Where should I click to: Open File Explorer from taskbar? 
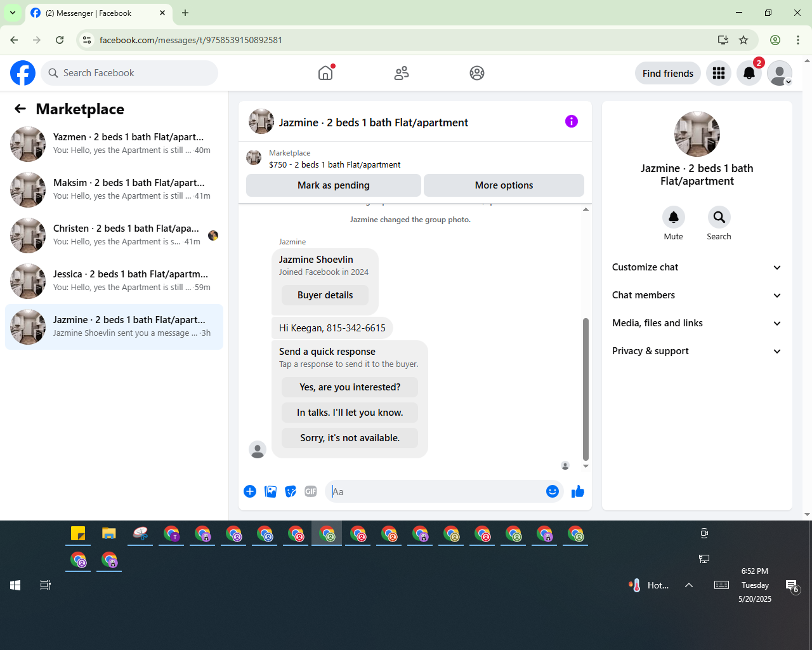pyautogui.click(x=109, y=534)
